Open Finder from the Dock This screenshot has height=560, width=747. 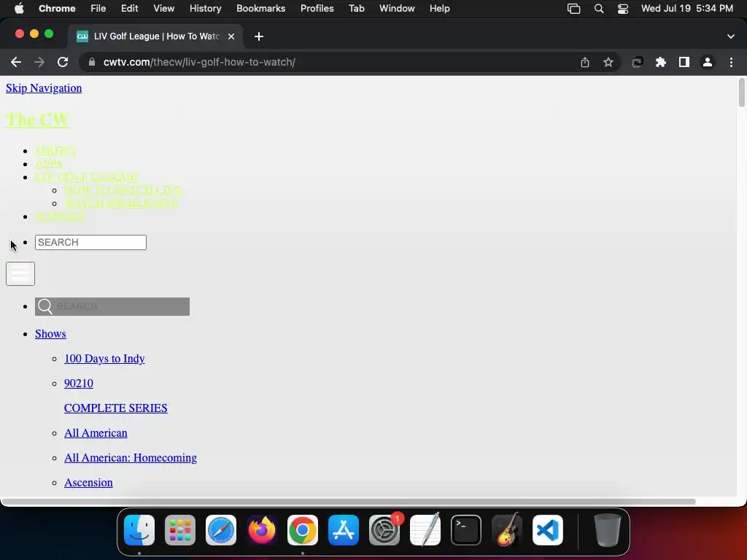(139, 530)
